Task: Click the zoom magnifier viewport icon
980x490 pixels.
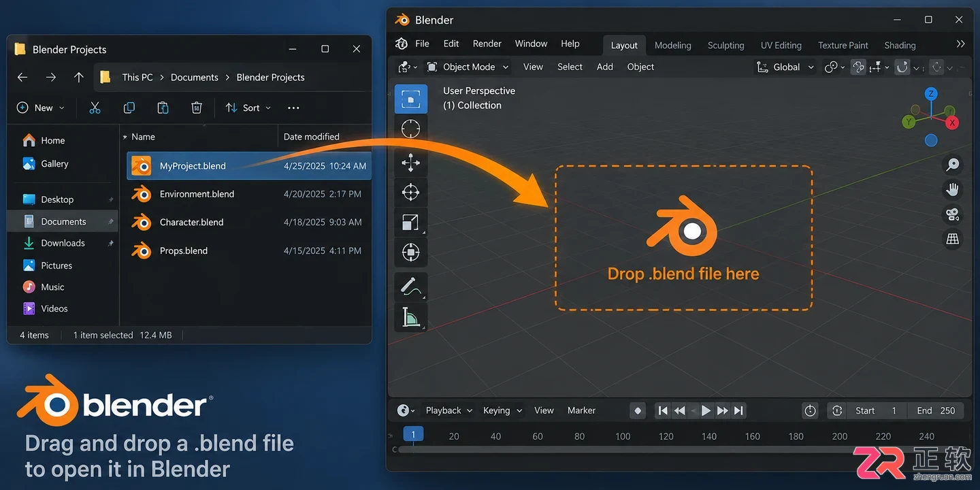Action: 953,165
